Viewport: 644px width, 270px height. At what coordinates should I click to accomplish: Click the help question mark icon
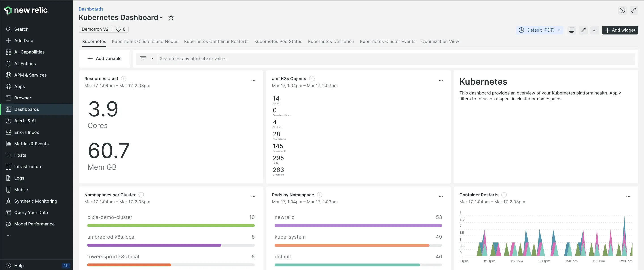click(622, 10)
